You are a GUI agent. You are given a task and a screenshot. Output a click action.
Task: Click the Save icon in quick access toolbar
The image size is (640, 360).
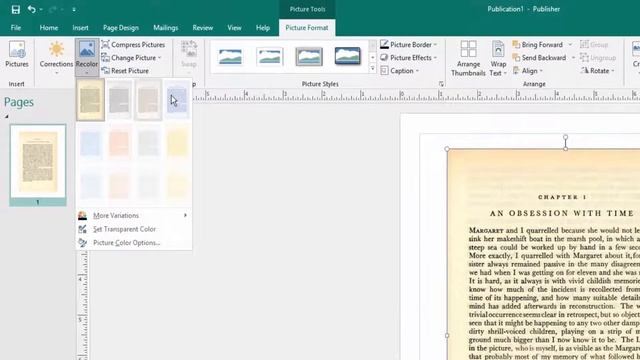16,9
